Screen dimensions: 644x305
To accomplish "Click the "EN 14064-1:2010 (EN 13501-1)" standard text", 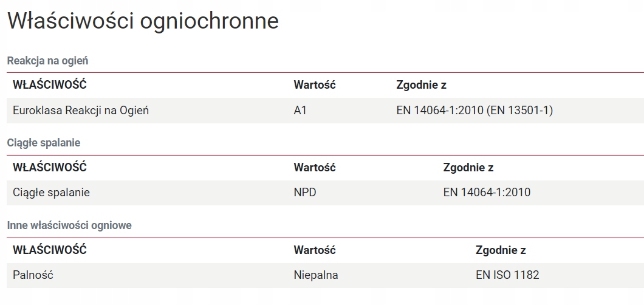I will 474,111.
